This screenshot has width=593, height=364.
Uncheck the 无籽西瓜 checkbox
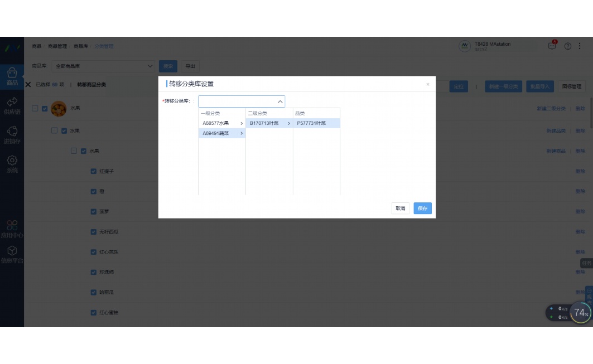point(94,232)
